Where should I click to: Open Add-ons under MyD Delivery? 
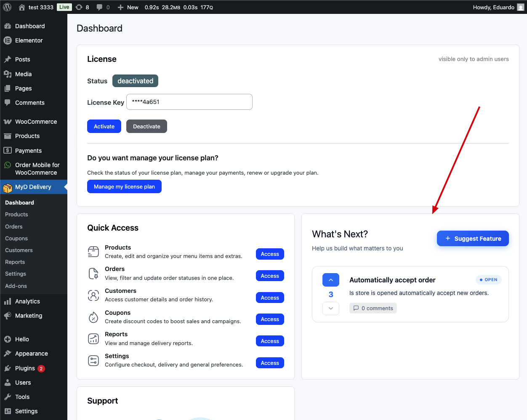pos(16,286)
